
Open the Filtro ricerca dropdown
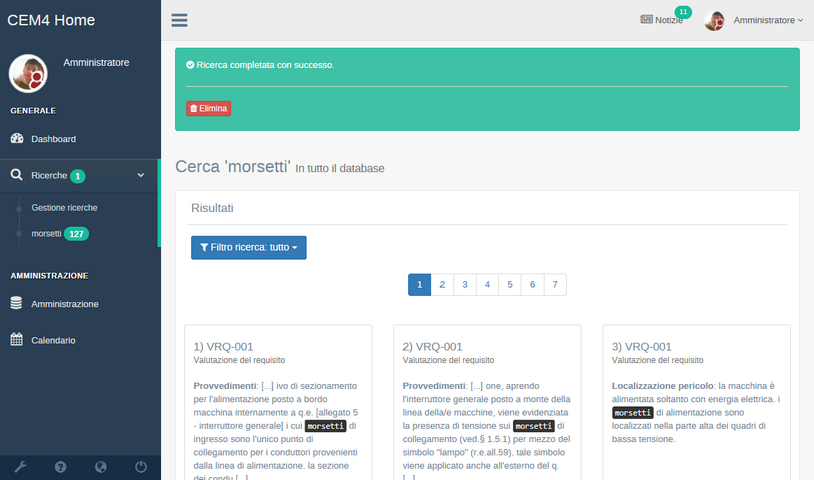point(248,247)
